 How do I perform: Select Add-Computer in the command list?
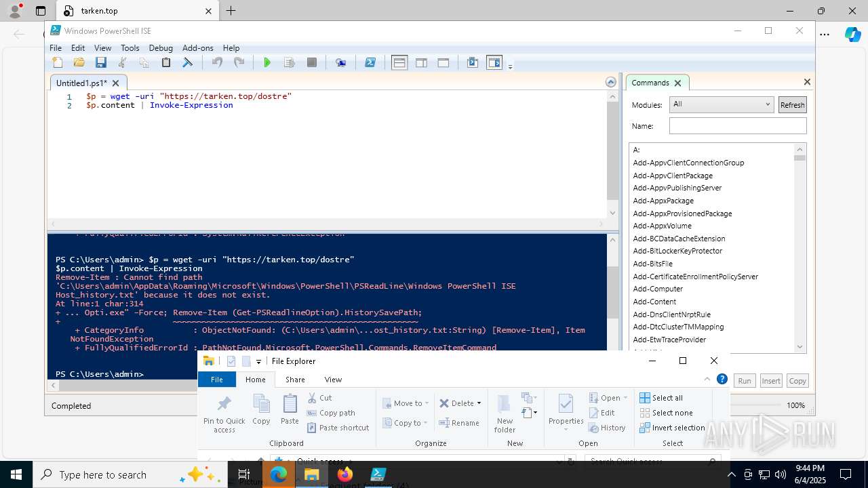pyautogui.click(x=658, y=289)
